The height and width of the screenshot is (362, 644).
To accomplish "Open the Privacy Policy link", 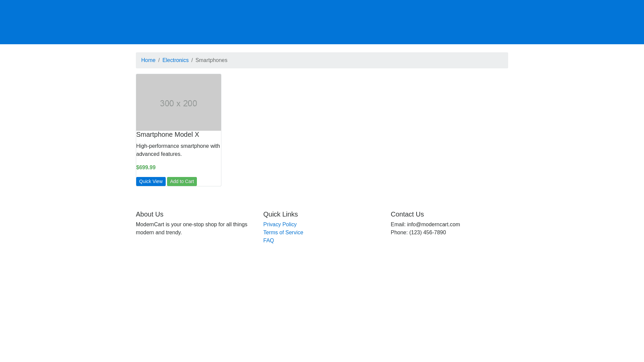I will click(280, 225).
